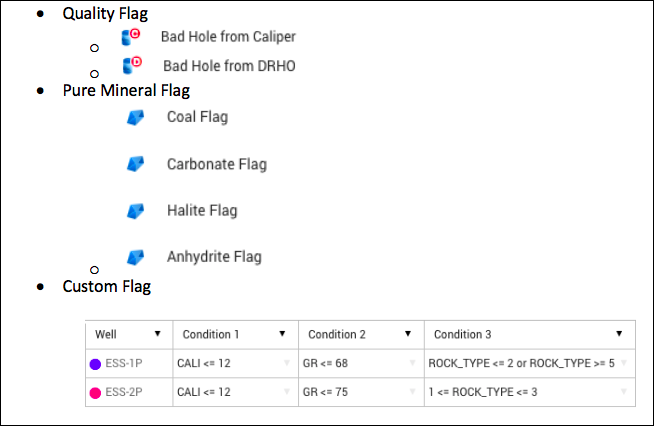Click the Anhydrite Flag icon
654x426 pixels.
(136, 257)
